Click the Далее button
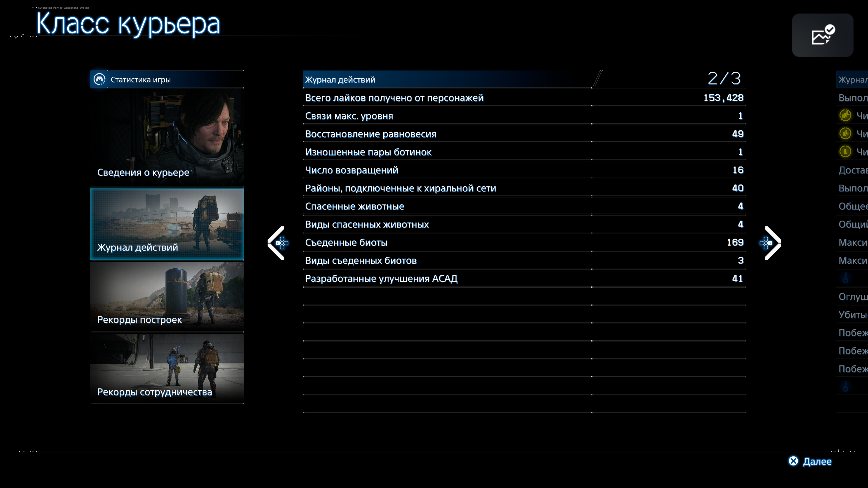Image resolution: width=868 pixels, height=488 pixels. click(x=810, y=461)
